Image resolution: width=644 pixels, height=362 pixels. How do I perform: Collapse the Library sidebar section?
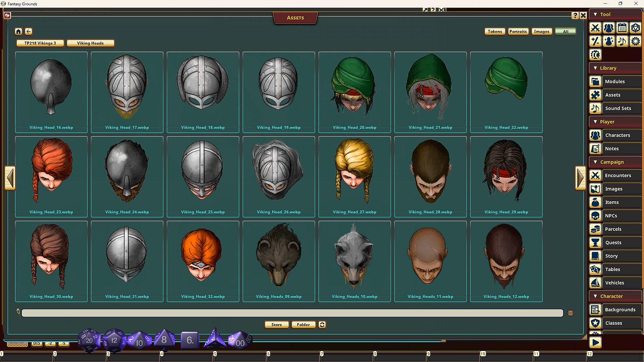[x=615, y=68]
